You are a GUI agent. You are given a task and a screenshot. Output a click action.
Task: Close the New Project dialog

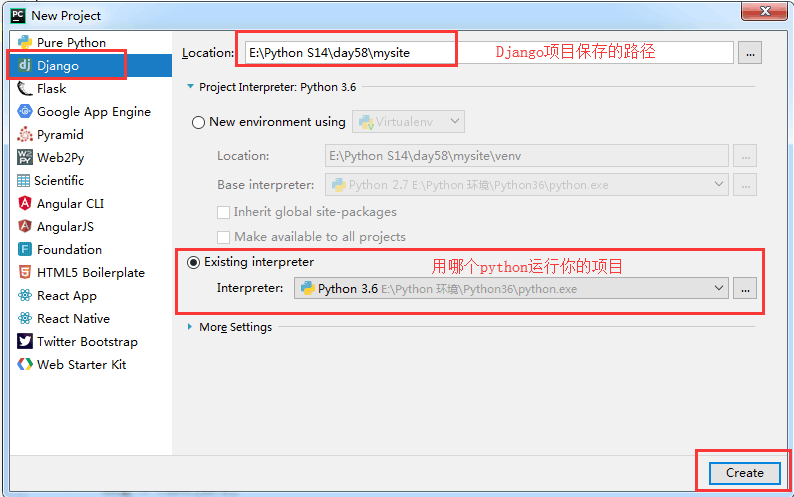click(x=765, y=11)
